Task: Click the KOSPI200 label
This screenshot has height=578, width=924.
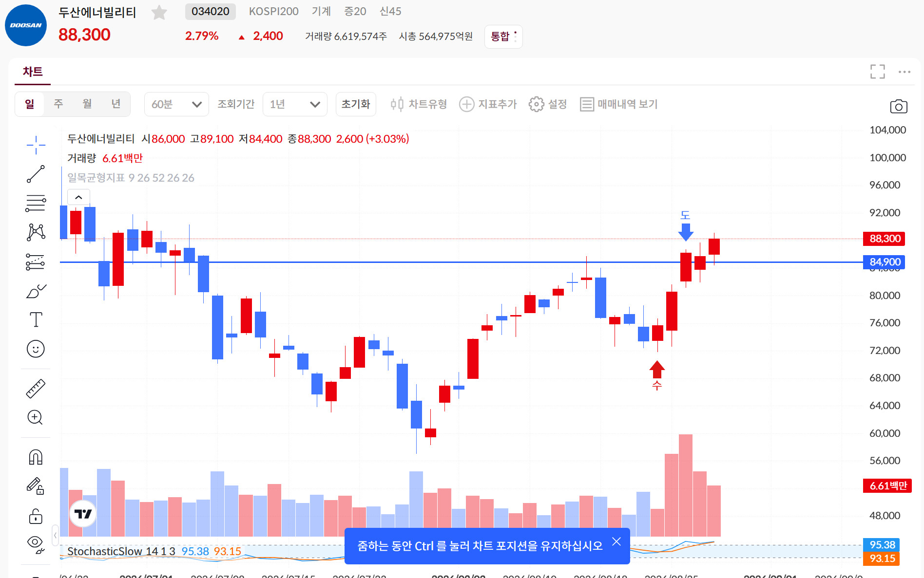Action: click(x=274, y=12)
